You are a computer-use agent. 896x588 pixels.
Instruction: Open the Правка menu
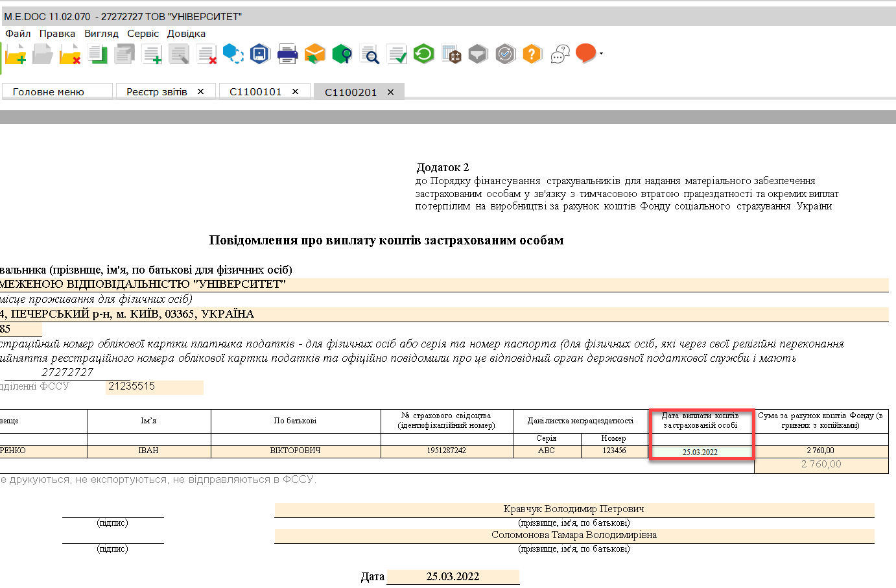(x=57, y=34)
